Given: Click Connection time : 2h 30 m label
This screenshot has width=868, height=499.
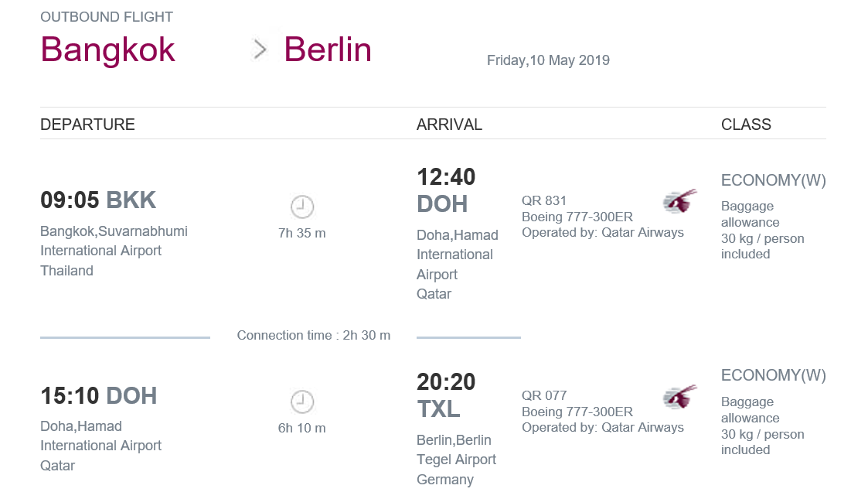Looking at the screenshot, I should pos(313,335).
